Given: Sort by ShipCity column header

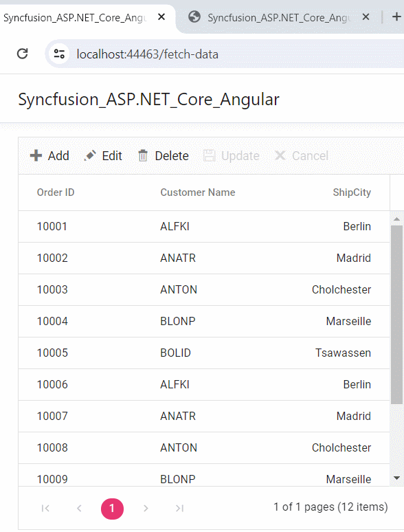Looking at the screenshot, I should (x=352, y=192).
